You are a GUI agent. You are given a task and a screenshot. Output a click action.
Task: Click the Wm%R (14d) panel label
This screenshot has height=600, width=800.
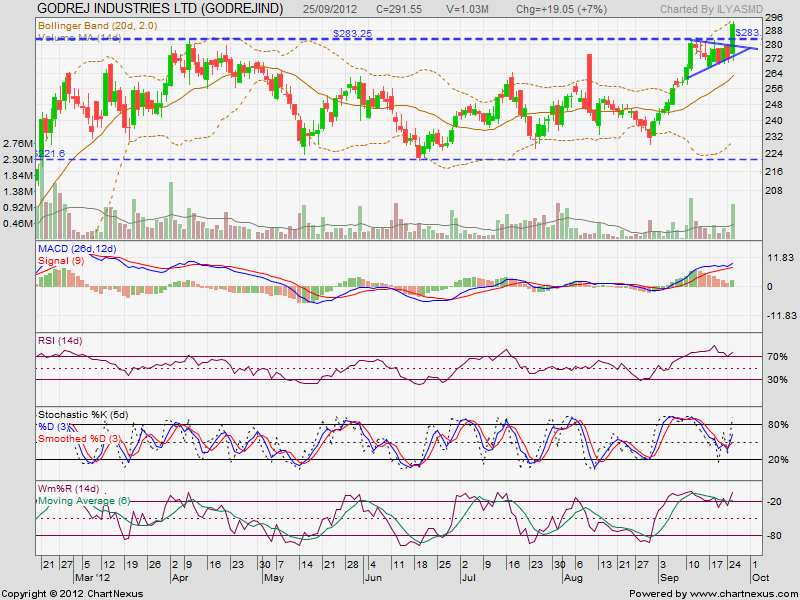coord(68,489)
